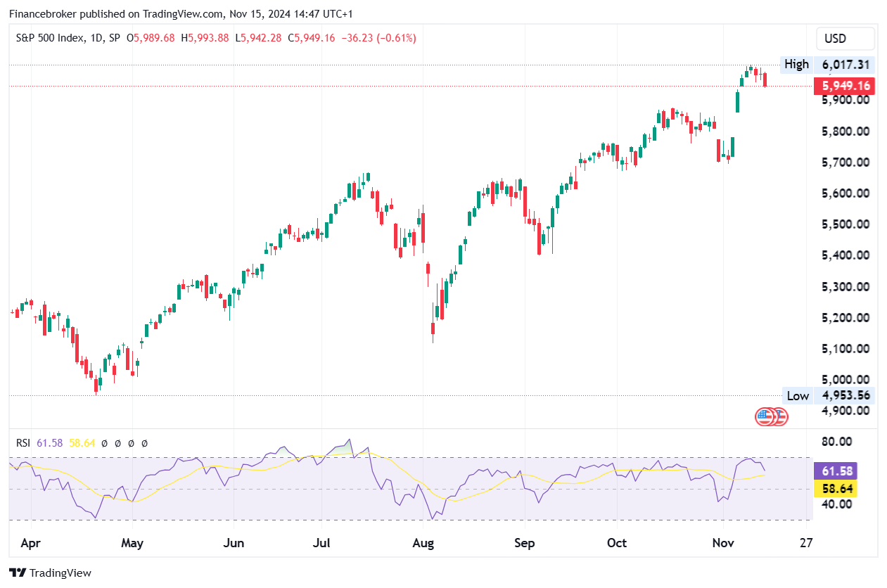Click the Nov label on time axis
The width and height of the screenshot is (887, 588).
722,543
